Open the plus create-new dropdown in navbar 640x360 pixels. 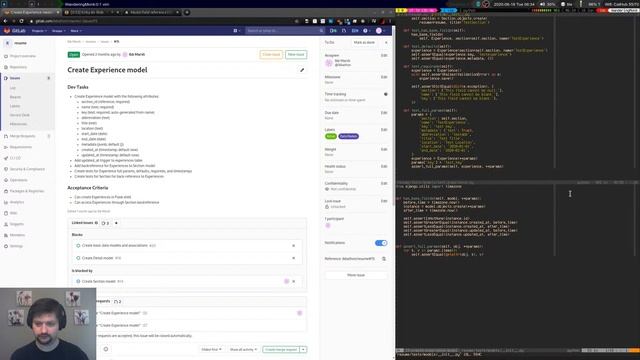(x=236, y=31)
